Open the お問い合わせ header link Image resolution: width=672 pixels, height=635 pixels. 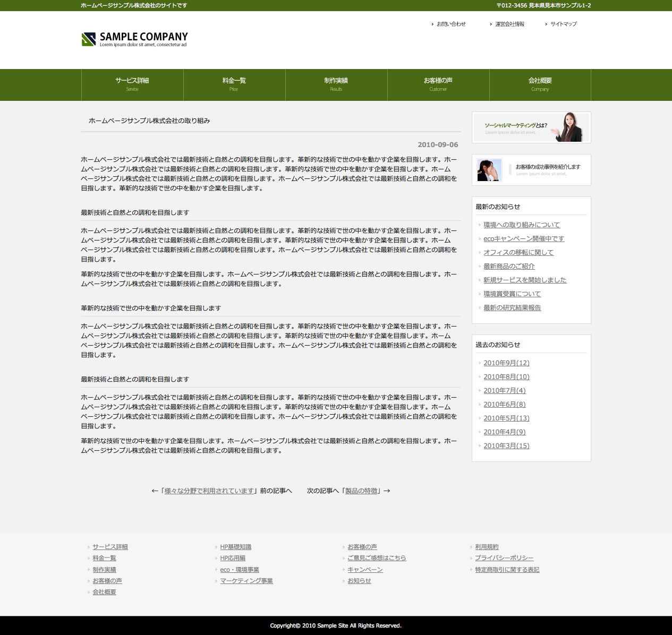point(451,24)
